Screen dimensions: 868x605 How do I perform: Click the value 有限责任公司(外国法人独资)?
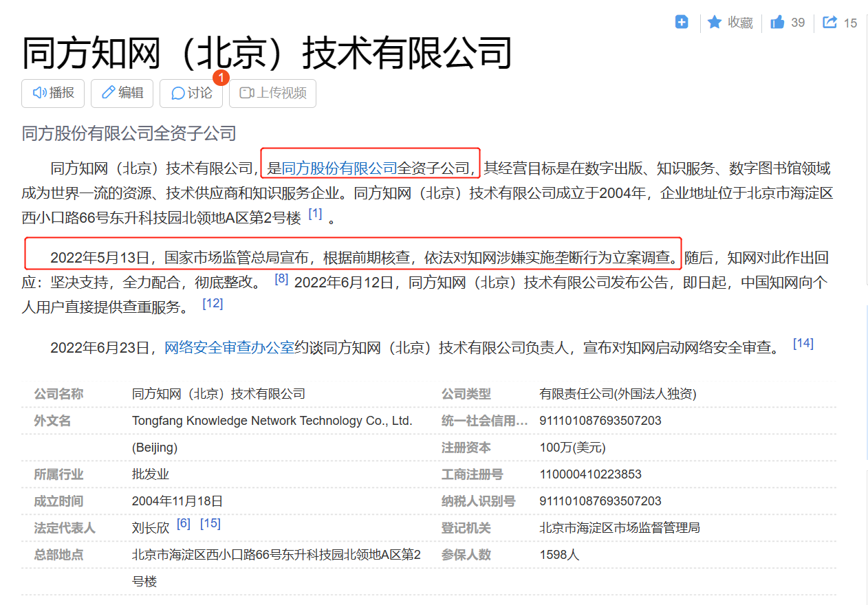tap(618, 394)
